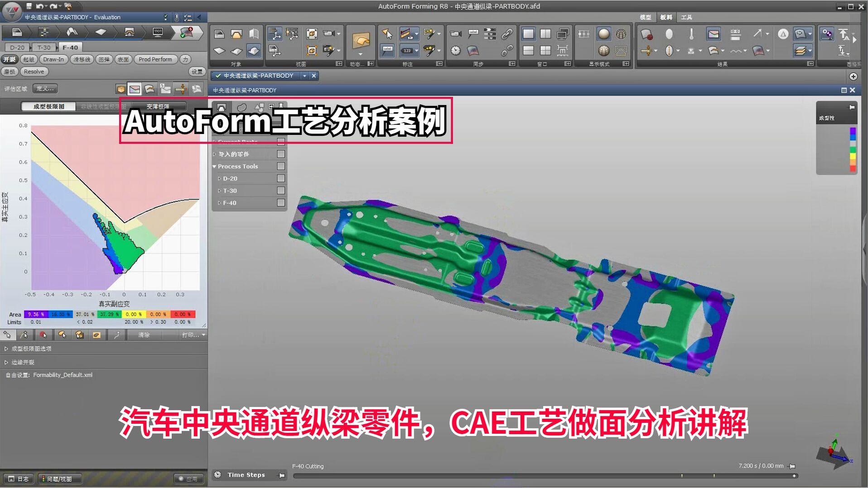Toggle the T-30 tree checkbox
Viewport: 868px width, 488px height.
[281, 191]
